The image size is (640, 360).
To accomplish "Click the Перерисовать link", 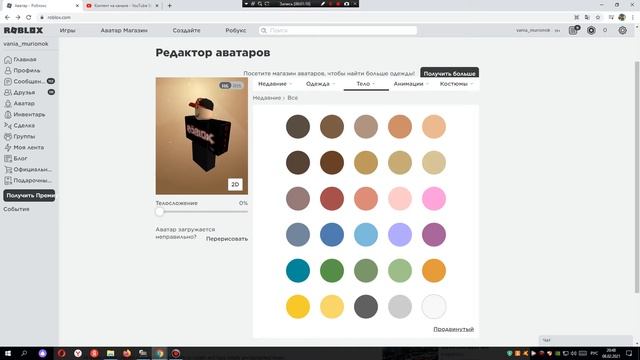I will pyautogui.click(x=227, y=239).
